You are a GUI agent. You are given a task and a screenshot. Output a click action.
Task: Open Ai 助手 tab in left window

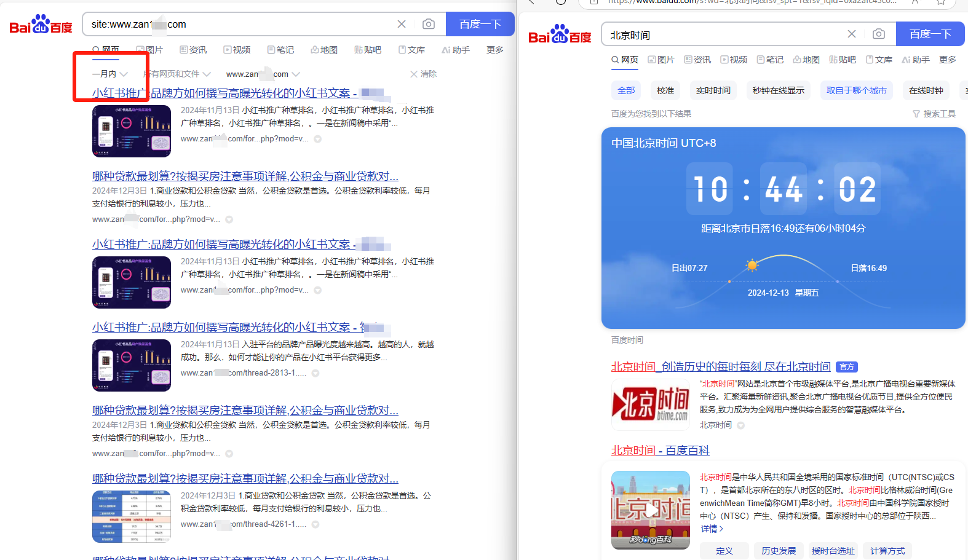point(456,50)
